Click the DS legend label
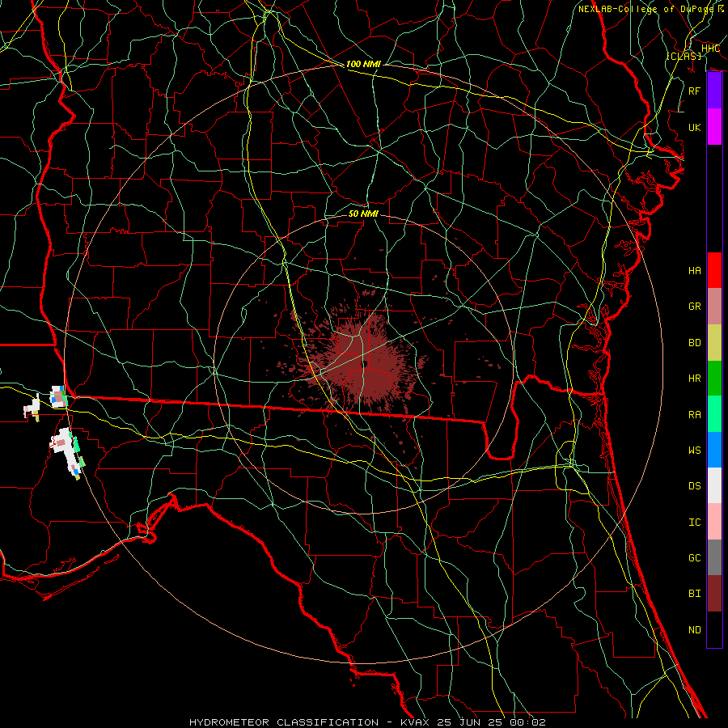The width and height of the screenshot is (728, 728). (694, 486)
